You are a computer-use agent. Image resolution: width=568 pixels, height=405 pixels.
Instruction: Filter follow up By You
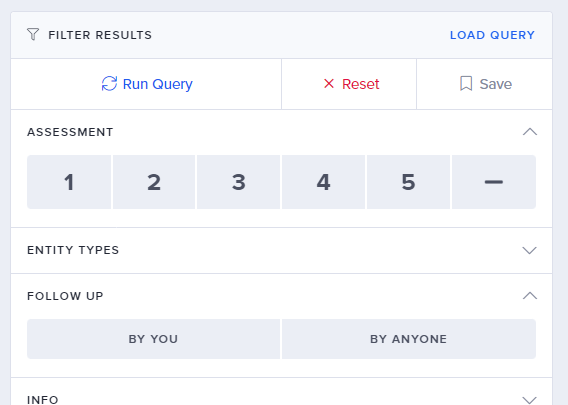(153, 339)
